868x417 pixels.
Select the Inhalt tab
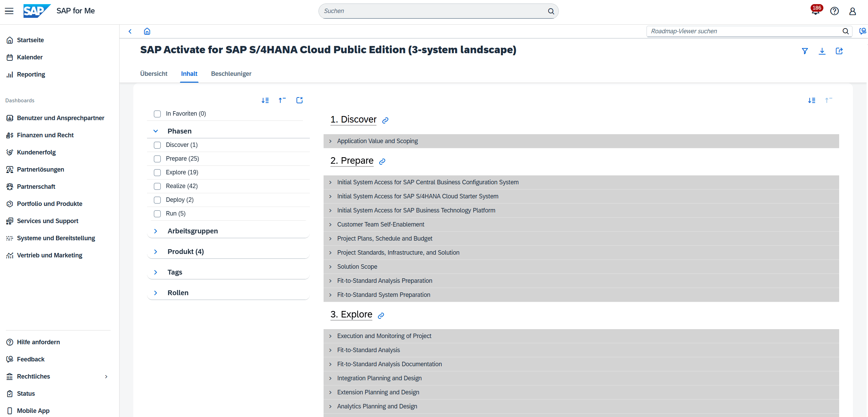click(189, 74)
